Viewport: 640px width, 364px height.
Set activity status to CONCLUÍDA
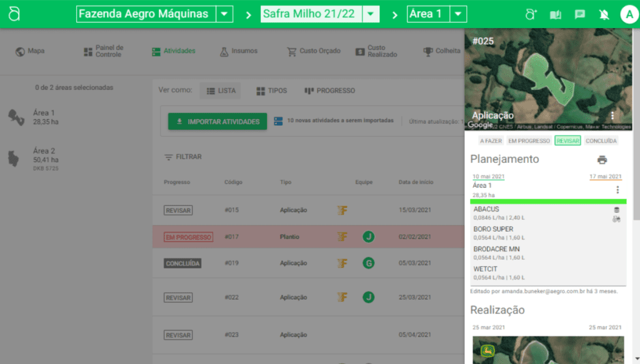[x=601, y=140]
